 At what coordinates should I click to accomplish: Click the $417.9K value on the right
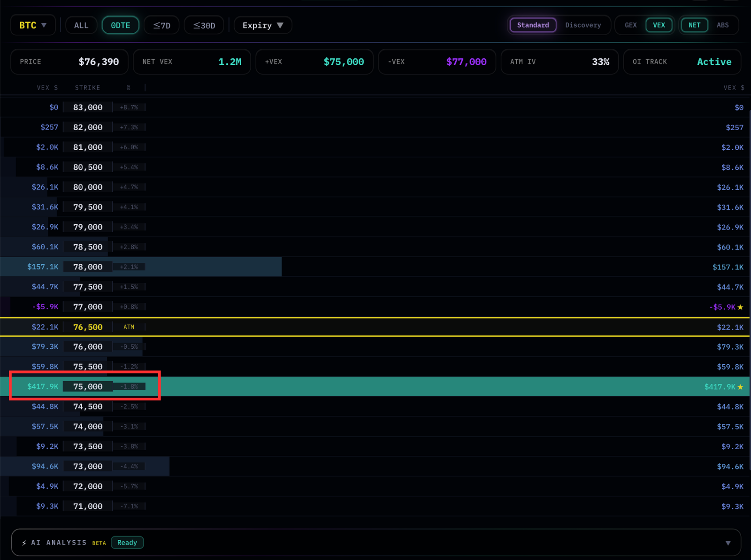tap(720, 387)
